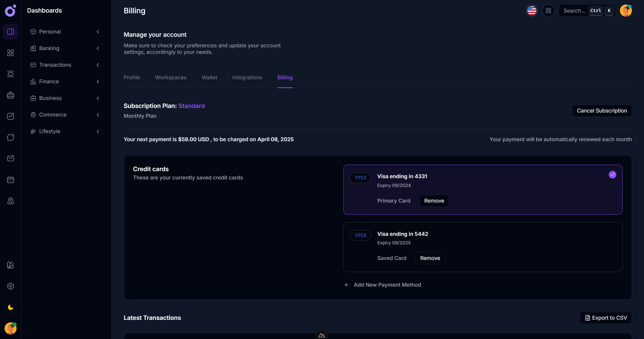644x339 pixels.
Task: Open the calendar icon in the sidebar
Action: [x=10, y=180]
